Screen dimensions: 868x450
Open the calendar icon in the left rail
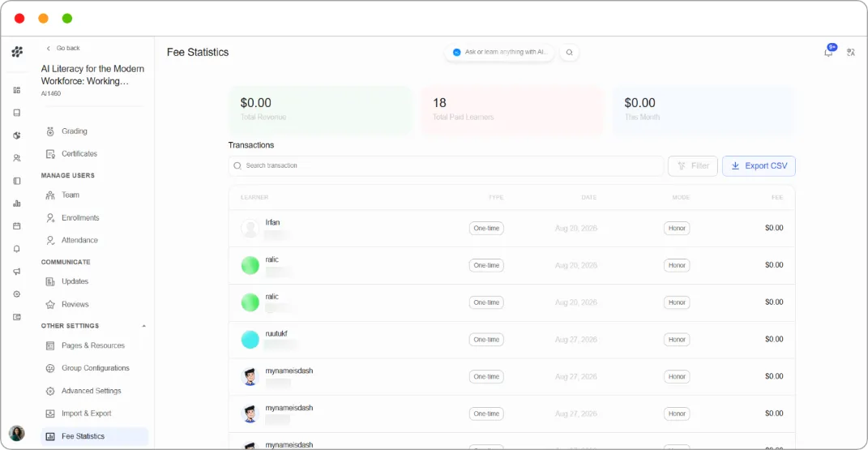[x=16, y=226]
